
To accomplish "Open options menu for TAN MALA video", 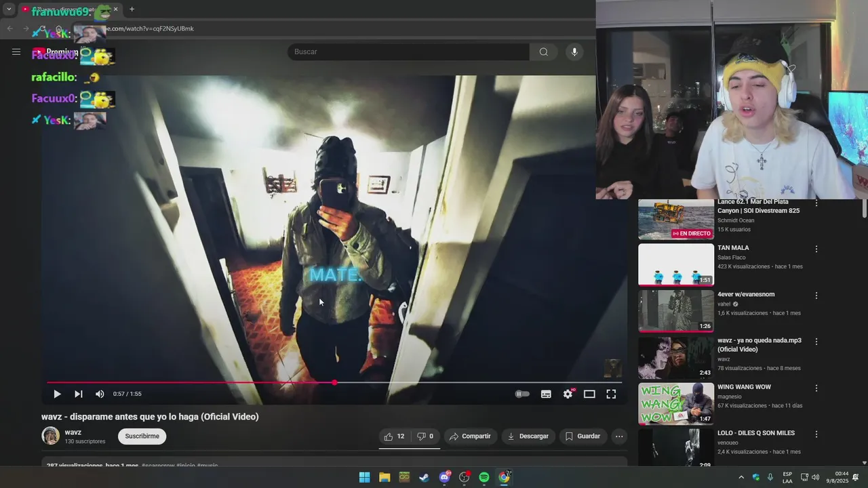I will click(x=816, y=249).
